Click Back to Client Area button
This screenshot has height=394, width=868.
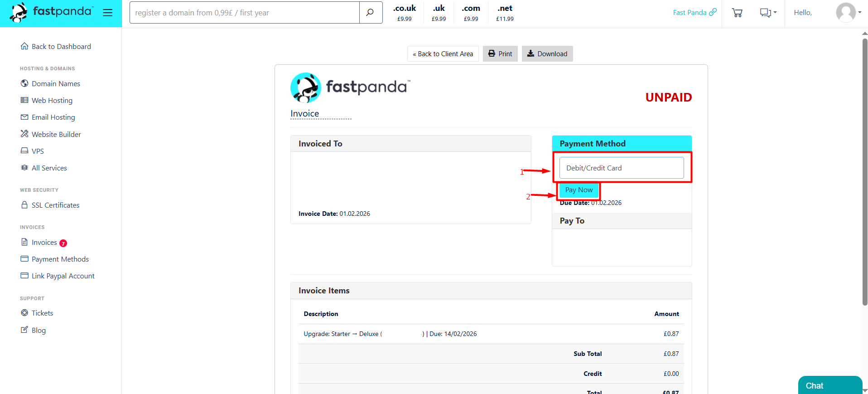443,54
